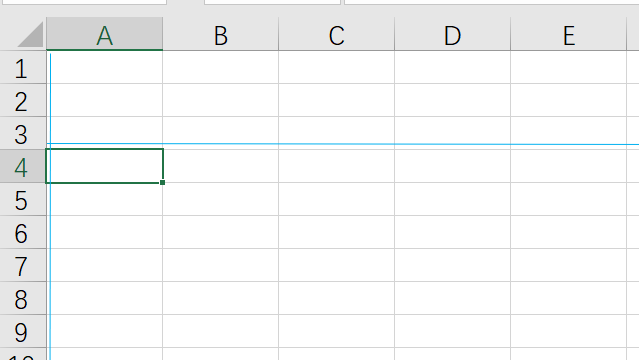Click the fill handle of cell A4
This screenshot has height=360, width=639.
click(163, 183)
